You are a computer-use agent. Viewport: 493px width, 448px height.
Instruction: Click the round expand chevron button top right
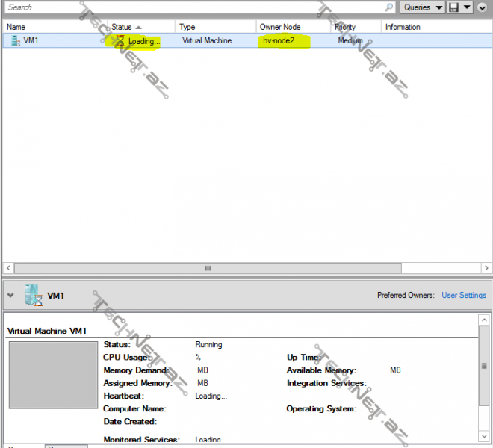pyautogui.click(x=483, y=7)
